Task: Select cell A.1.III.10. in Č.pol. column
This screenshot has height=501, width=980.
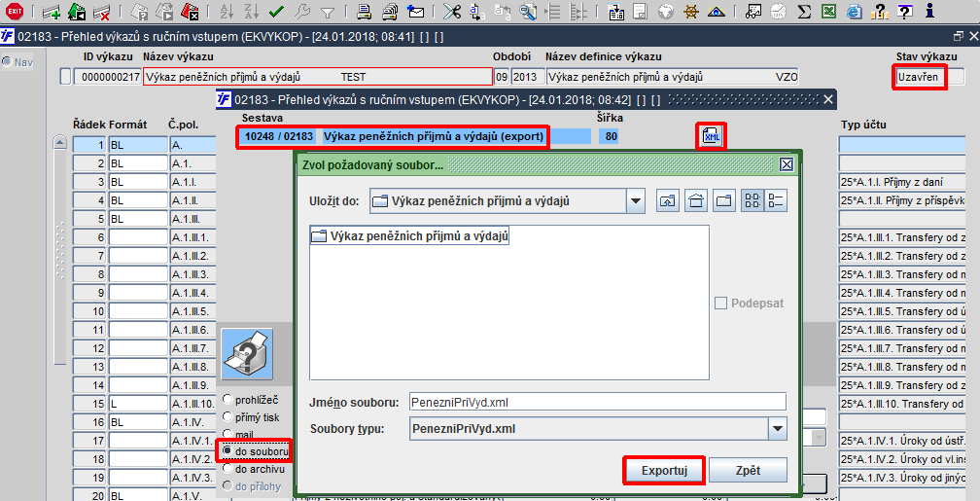Action: 192,404
